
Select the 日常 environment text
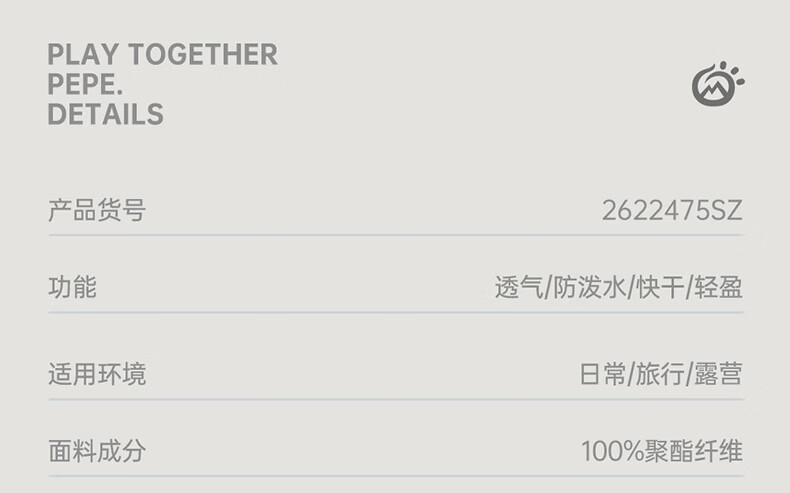click(x=603, y=374)
